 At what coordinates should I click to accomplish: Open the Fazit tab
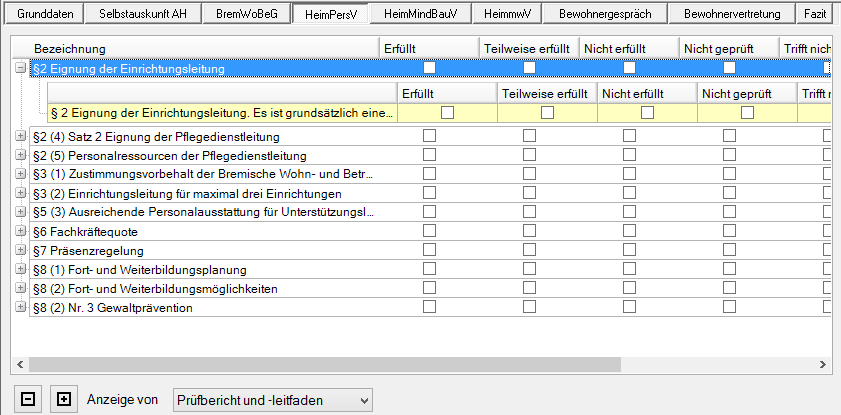point(812,14)
